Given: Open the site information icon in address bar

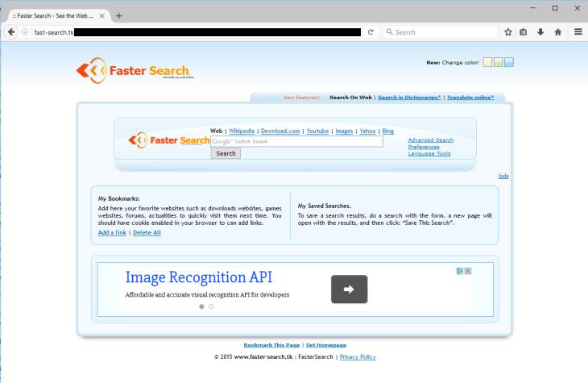Looking at the screenshot, I should click(x=25, y=32).
